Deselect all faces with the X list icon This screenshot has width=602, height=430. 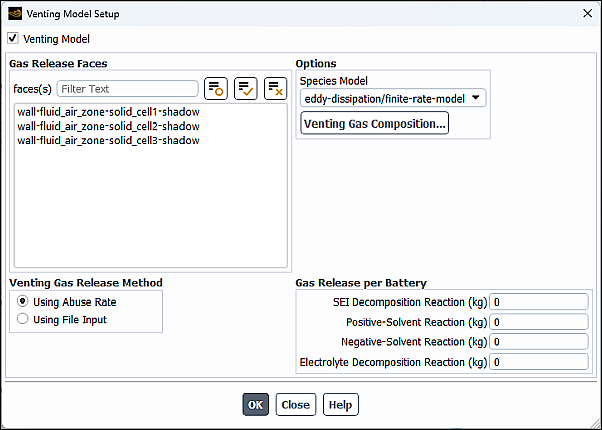(275, 89)
